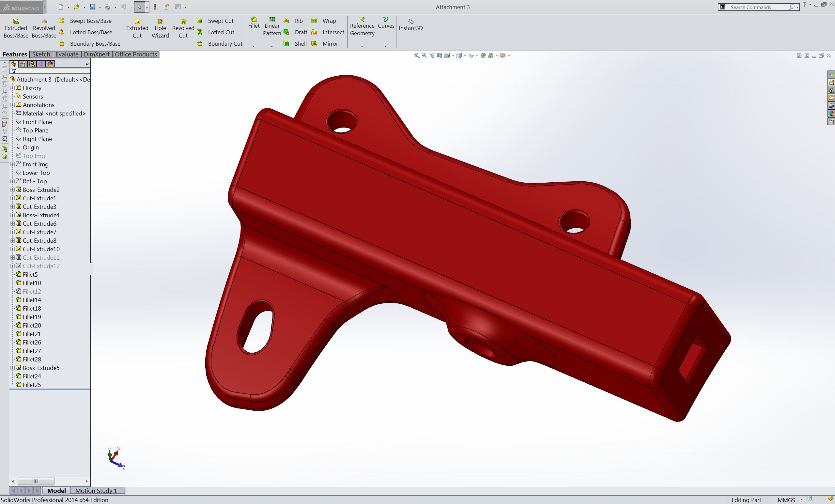Switch to DisplayManager tab in feature panel

pos(51,64)
